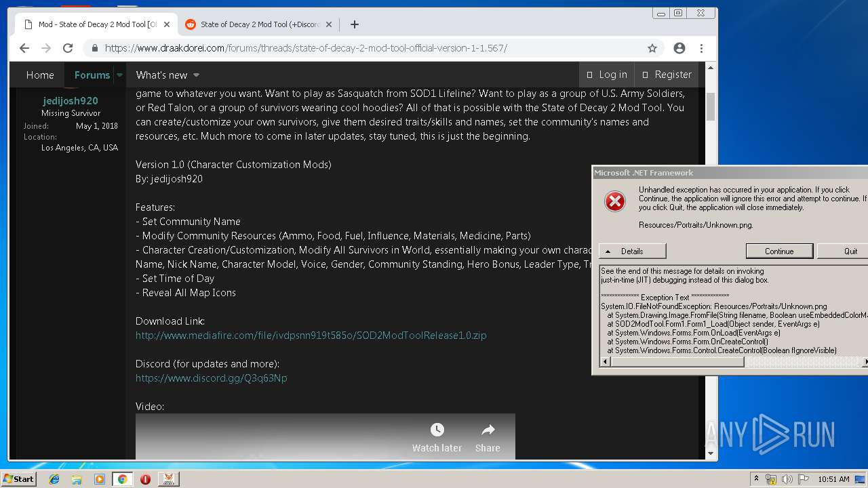Viewport: 868px width, 488px height.
Task: Open the Action Center flag icon
Action: pyautogui.click(x=804, y=479)
